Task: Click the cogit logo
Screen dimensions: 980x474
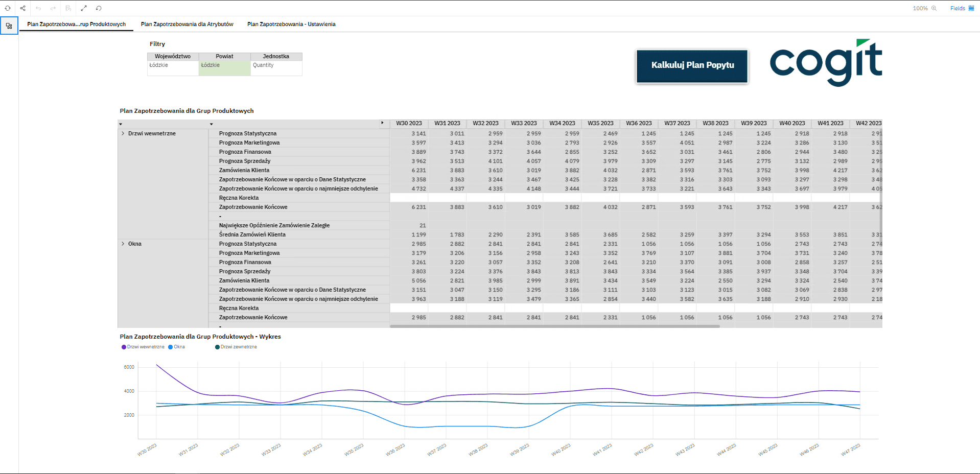Action: click(826, 63)
